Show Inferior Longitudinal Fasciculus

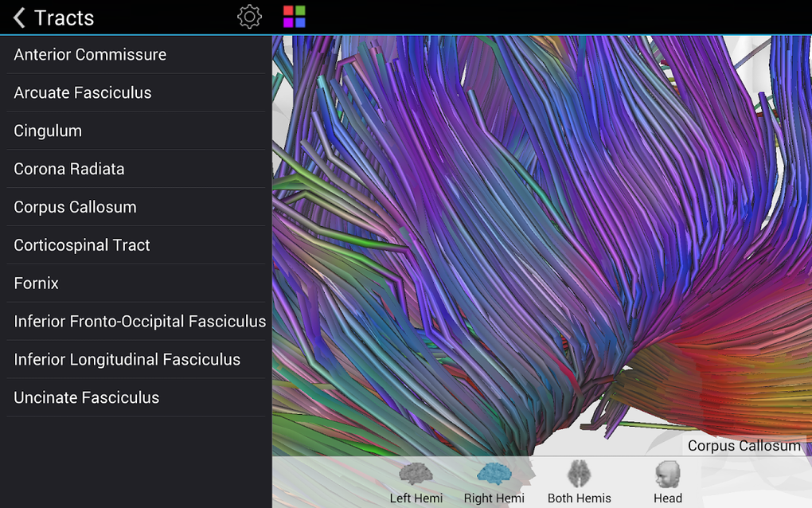click(135, 359)
